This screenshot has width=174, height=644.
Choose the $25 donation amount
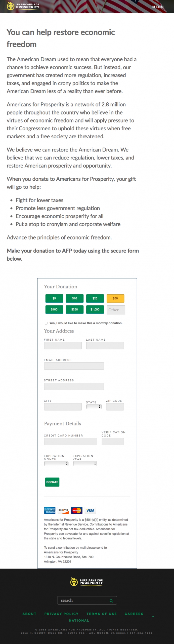tap(95, 298)
